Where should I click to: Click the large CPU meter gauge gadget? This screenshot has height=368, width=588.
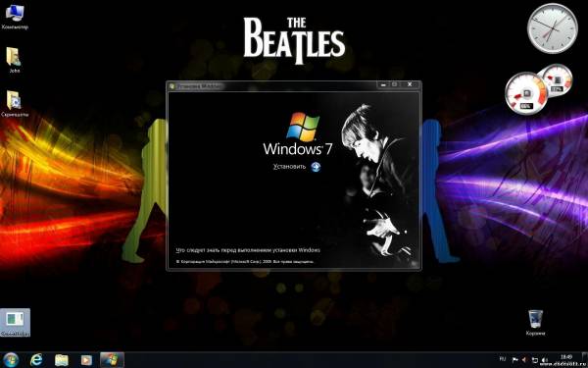pyautogui.click(x=526, y=93)
